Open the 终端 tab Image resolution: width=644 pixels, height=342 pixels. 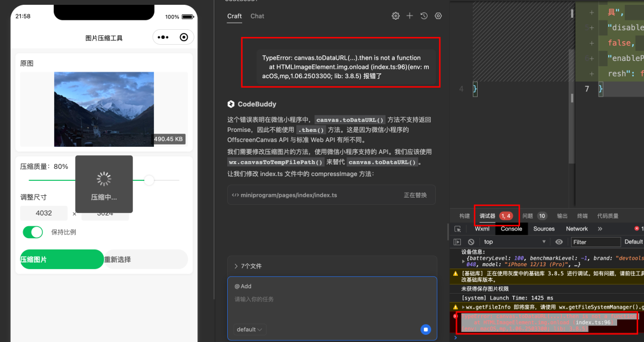583,216
